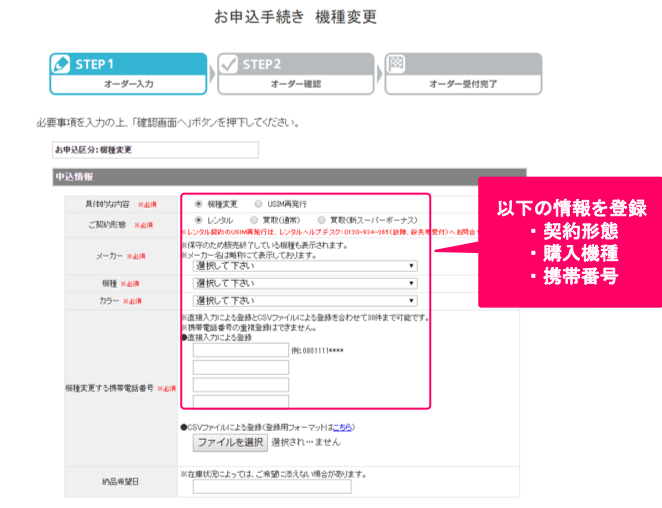Screen dimensions: 662x508
Task: Click the pencil icon on STEP 1
Action: [x=61, y=64]
